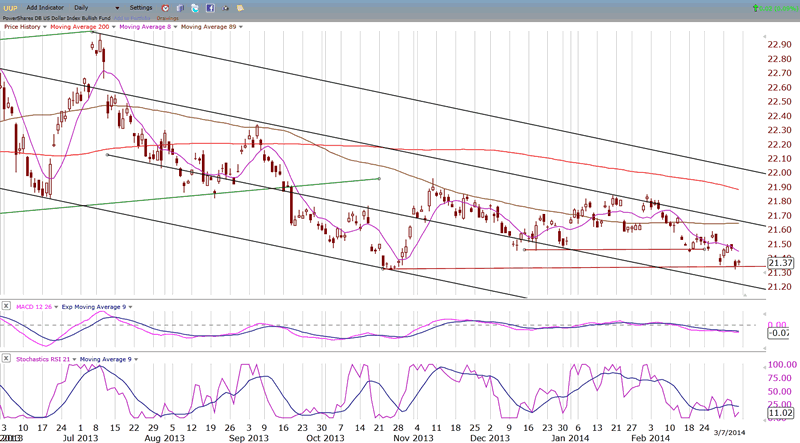Click the book icon beside the alarm clock
800x443 pixels.
(180, 7)
